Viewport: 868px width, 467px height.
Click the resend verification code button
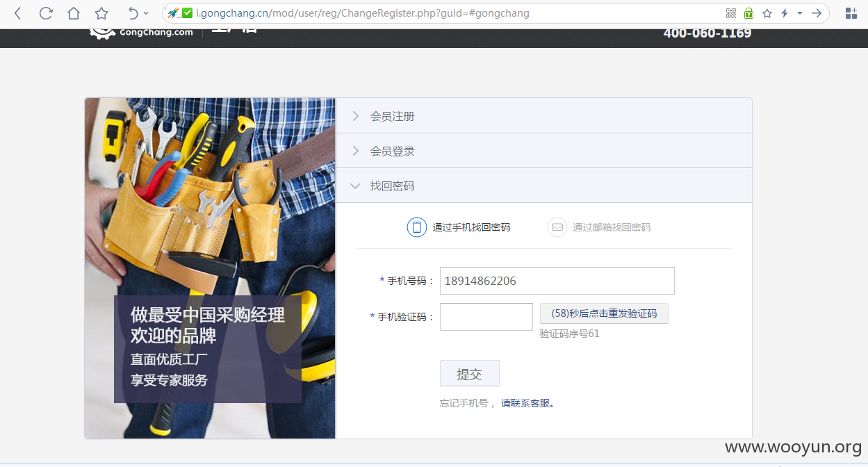pyautogui.click(x=604, y=313)
